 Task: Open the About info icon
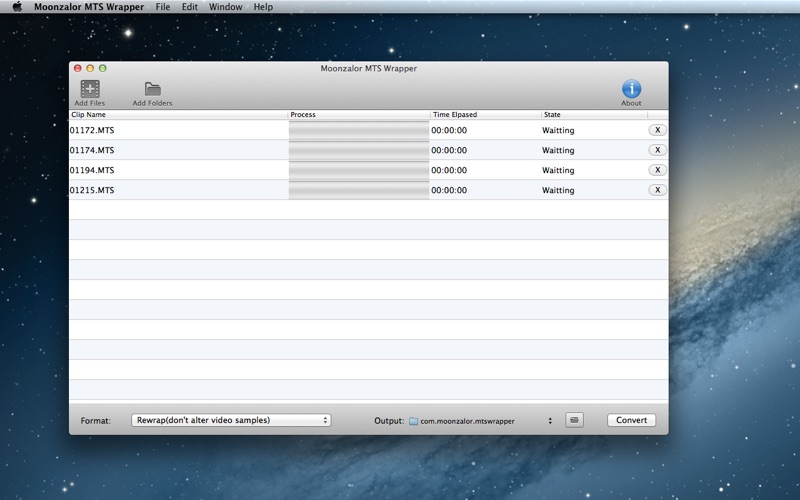[631, 89]
